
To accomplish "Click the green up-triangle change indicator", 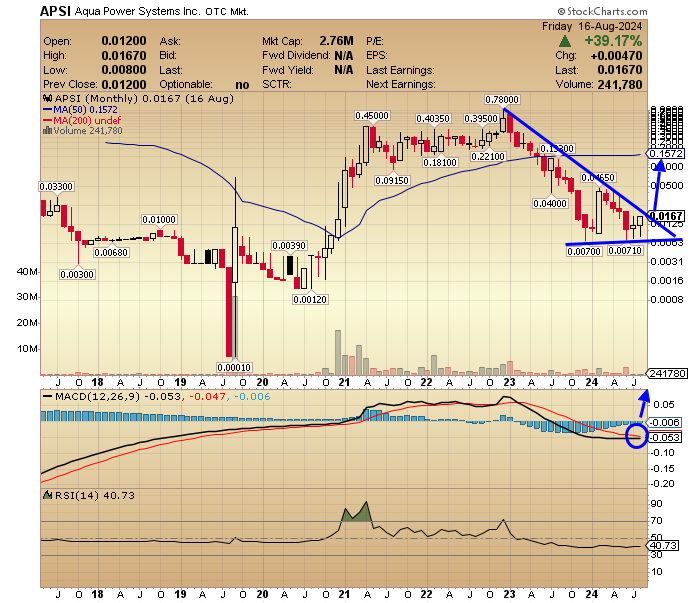I will pos(565,42).
